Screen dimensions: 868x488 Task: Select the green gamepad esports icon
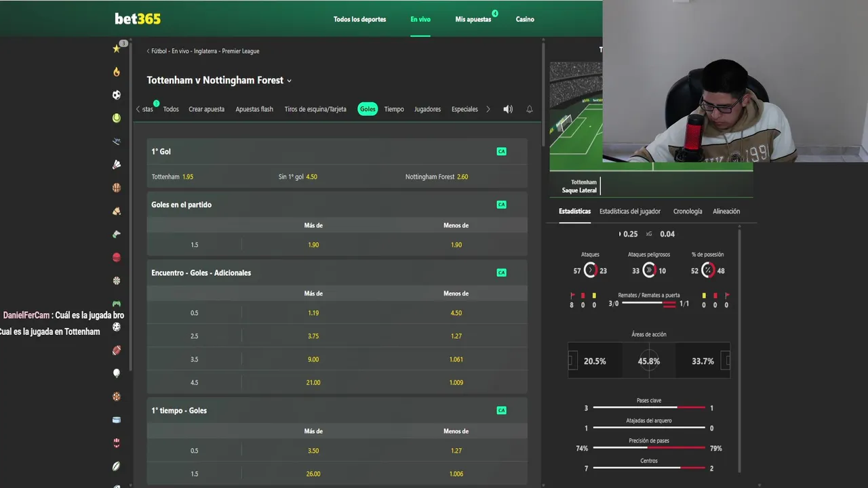117,304
